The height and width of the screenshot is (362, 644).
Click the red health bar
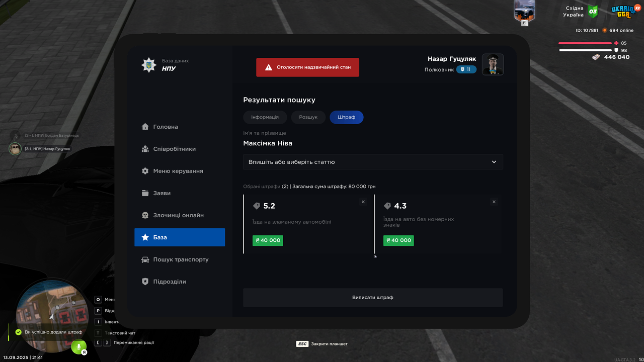tap(585, 43)
